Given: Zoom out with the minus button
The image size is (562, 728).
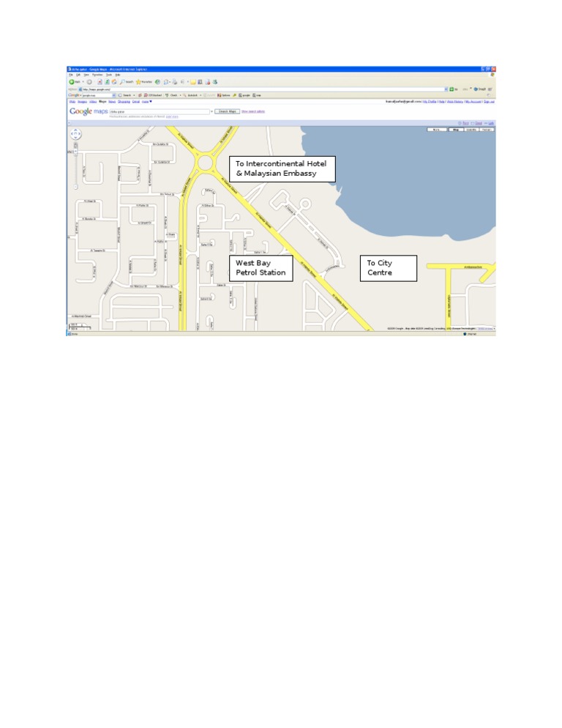Looking at the screenshot, I should pos(75,187).
